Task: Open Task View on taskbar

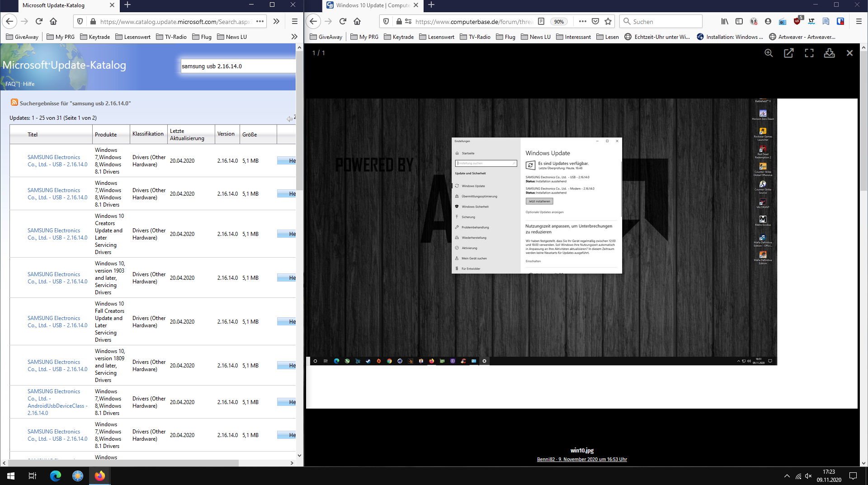Action: coord(33,476)
